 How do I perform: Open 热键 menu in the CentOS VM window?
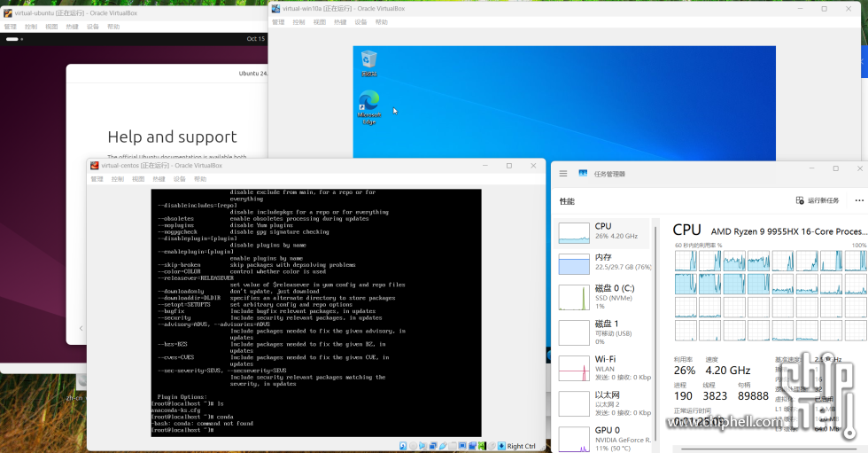[159, 179]
